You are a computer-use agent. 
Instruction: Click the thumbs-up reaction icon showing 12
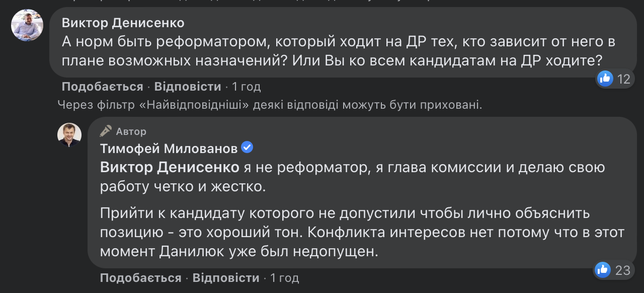click(x=605, y=79)
